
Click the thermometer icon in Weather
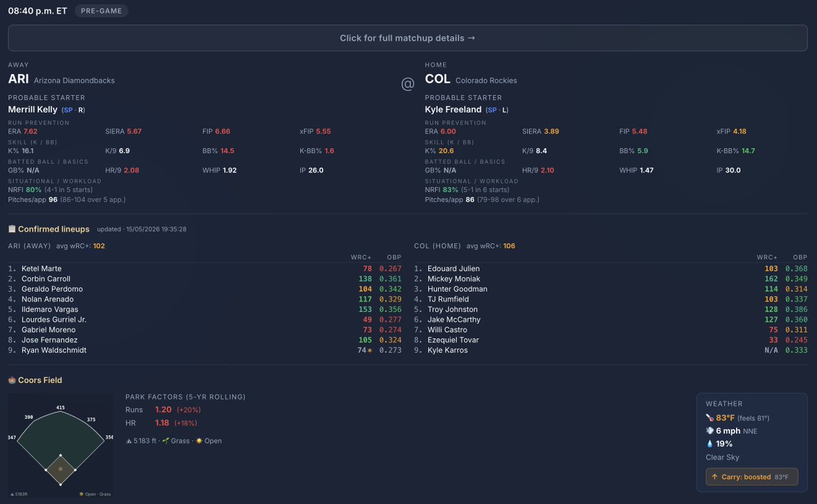tap(710, 418)
